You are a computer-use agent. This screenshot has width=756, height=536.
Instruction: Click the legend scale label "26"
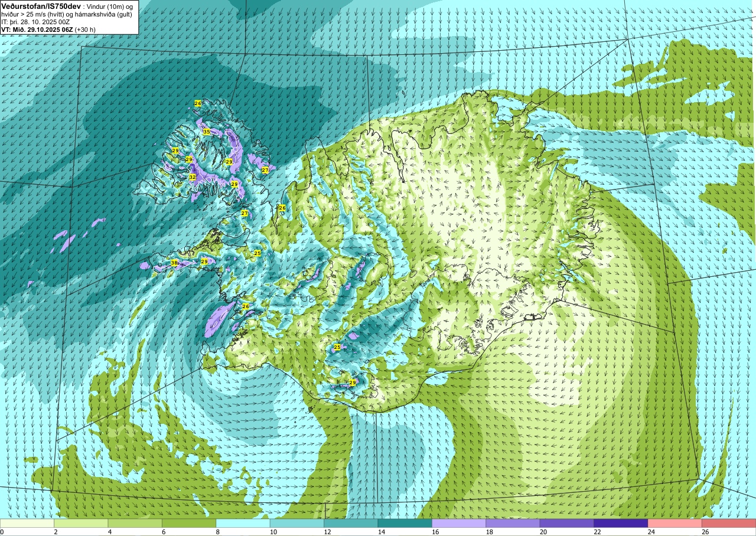coord(705,532)
